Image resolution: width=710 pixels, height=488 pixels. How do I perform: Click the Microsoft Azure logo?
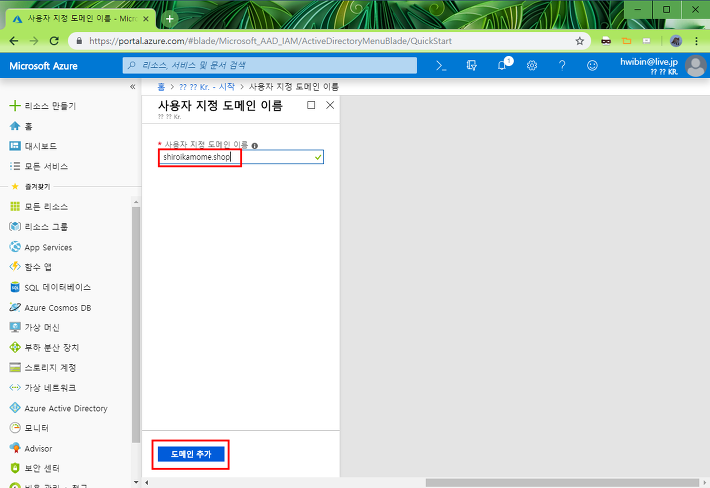pyautogui.click(x=43, y=66)
